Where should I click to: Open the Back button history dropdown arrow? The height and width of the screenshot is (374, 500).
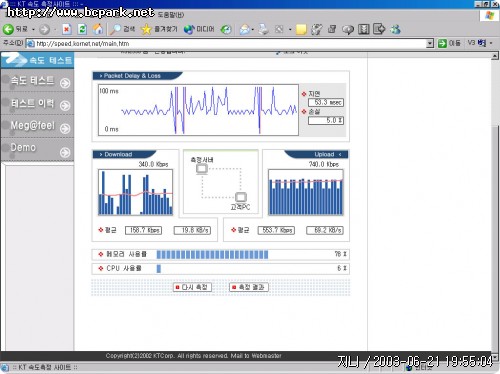[x=33, y=30]
